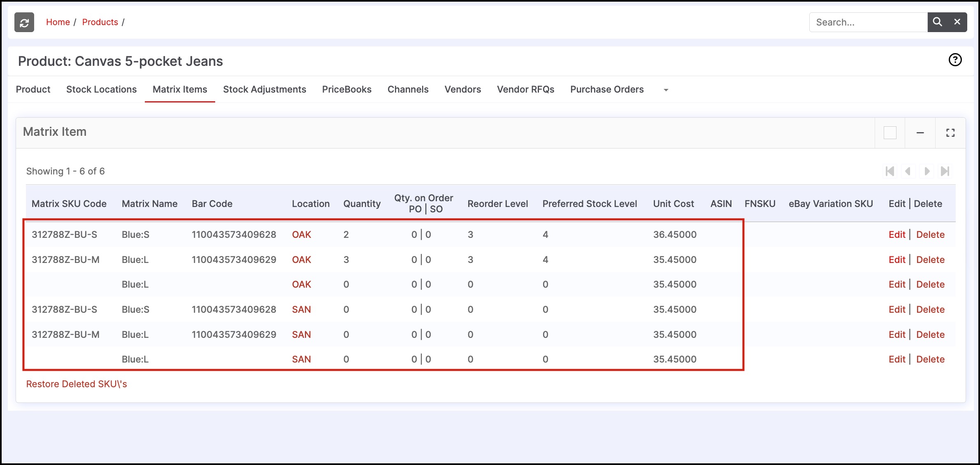Screen dimensions: 980x465
Task: Delete the SAN 312788Z-BU-M row
Action: [930, 335]
